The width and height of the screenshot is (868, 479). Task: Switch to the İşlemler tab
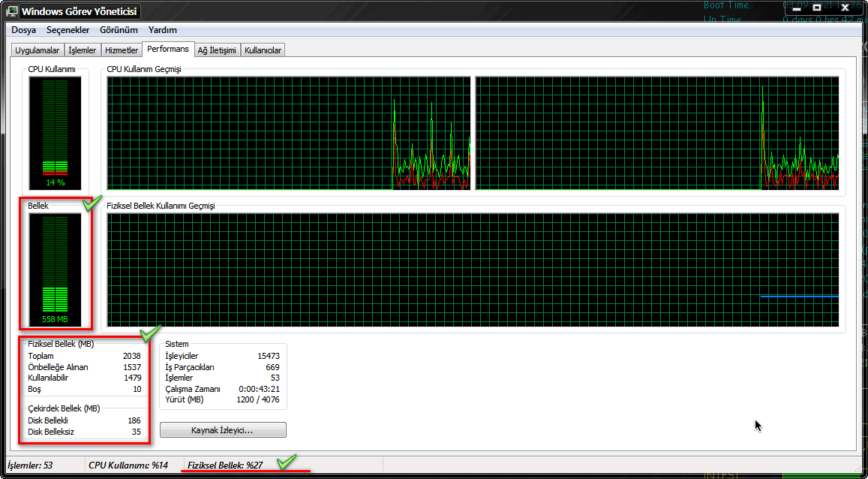(82, 50)
